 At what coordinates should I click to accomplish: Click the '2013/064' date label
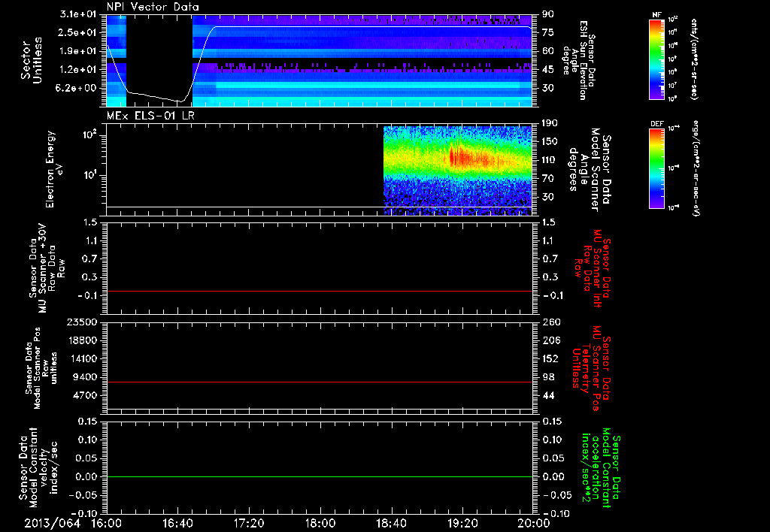coord(52,523)
